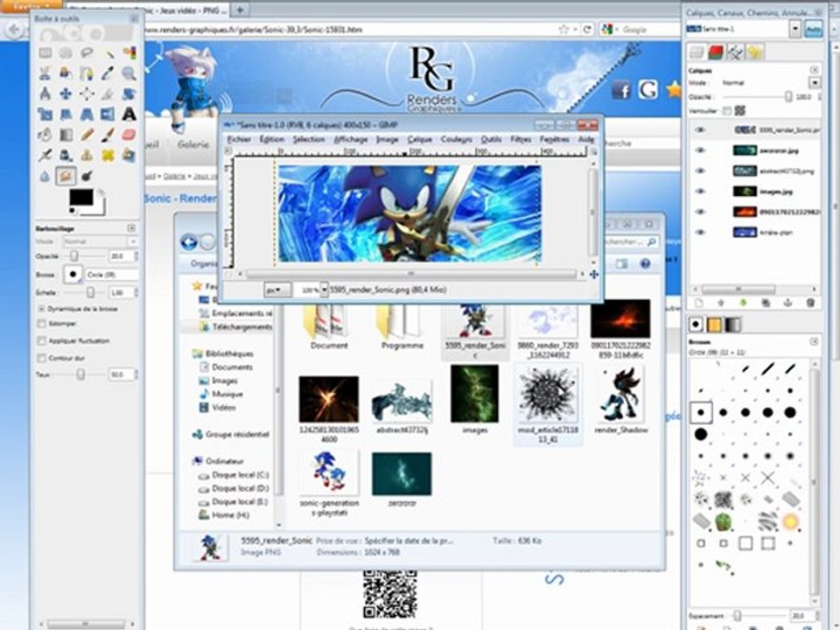
Task: Adjust the Taux slider
Action: tap(80, 374)
